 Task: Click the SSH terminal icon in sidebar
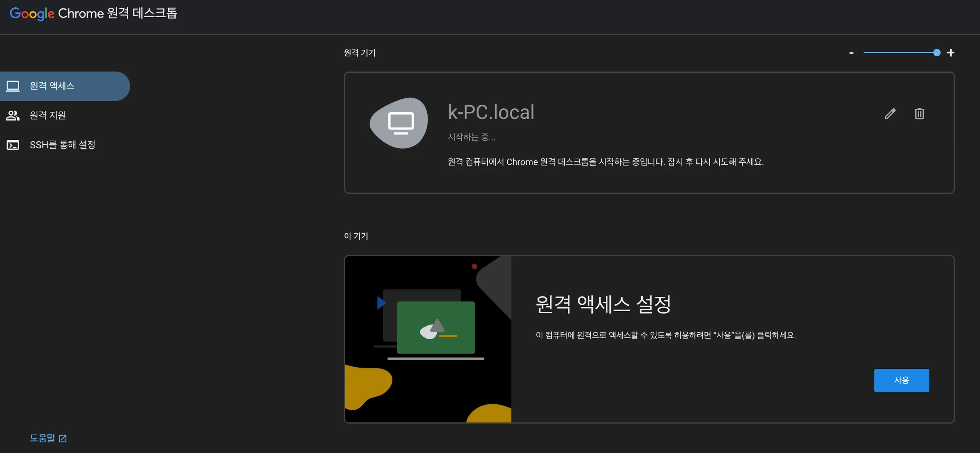(x=13, y=144)
